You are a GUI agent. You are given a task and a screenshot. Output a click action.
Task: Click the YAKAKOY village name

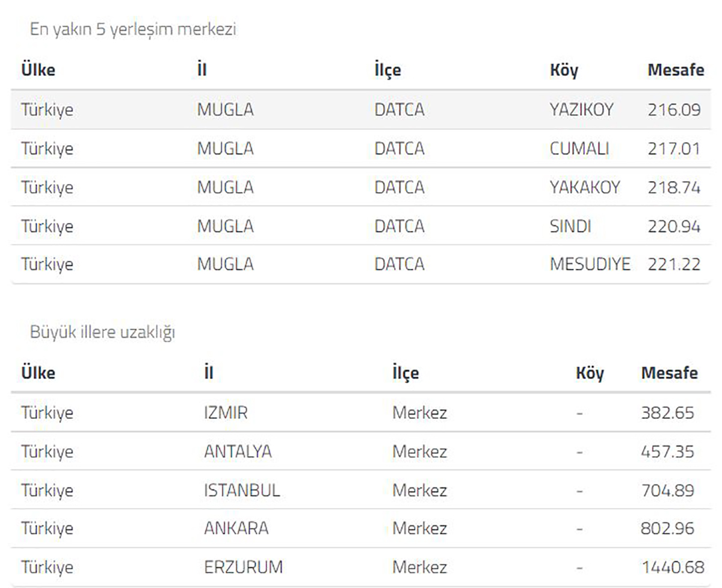584,187
